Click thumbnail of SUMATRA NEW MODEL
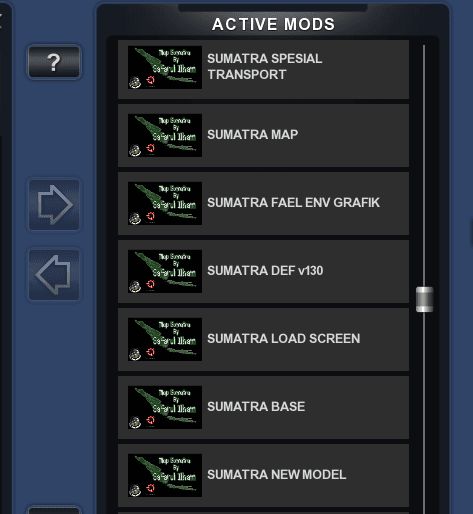This screenshot has width=473, height=514. click(165, 475)
